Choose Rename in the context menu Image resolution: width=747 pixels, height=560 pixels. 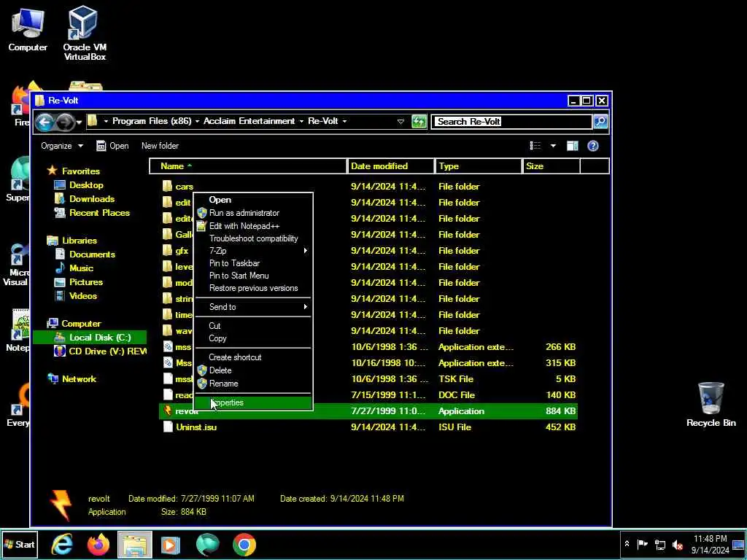253,384
